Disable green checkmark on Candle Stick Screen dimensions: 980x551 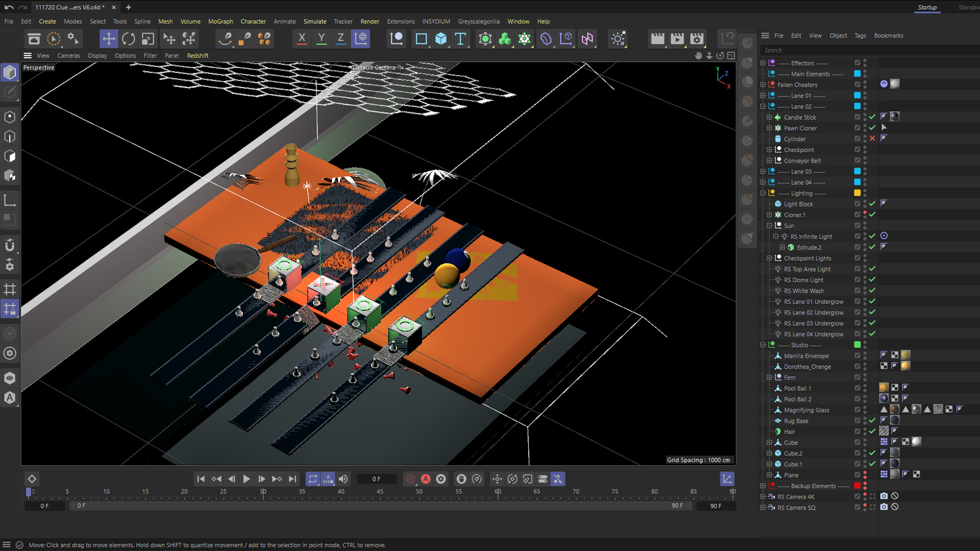[x=872, y=117]
